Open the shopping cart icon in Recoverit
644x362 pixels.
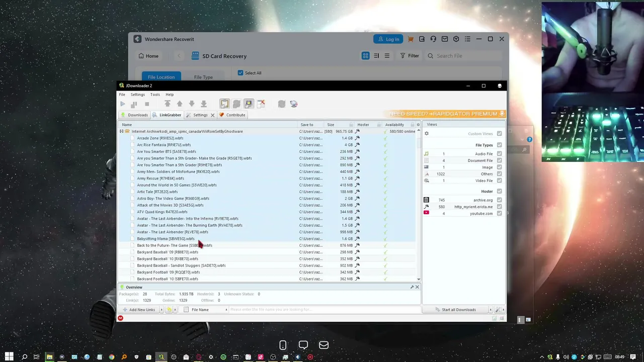click(x=411, y=39)
